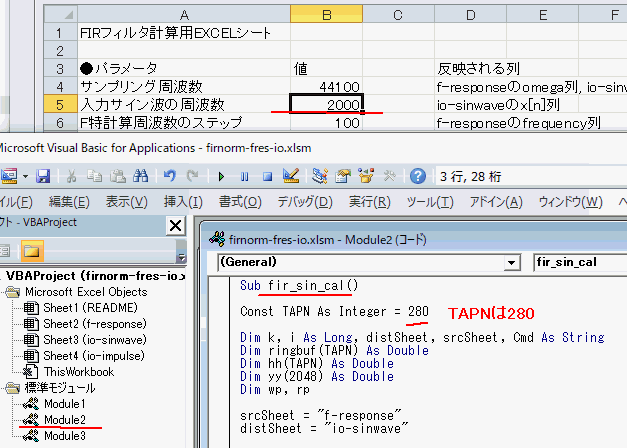Viewport: 627px width, 448px height.
Task: Break execution with the pause icon
Action: (244, 176)
